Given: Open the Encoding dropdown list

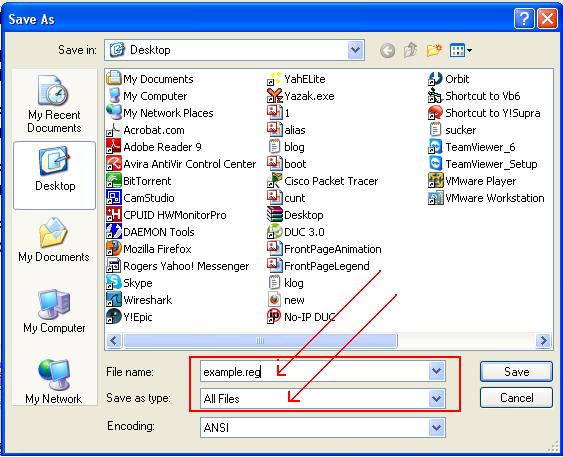Looking at the screenshot, I should (437, 427).
